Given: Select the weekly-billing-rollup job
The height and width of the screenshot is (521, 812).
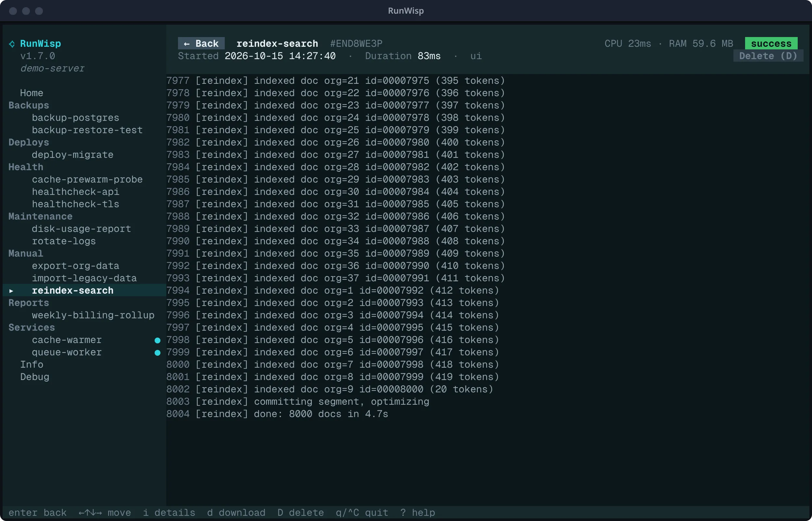Looking at the screenshot, I should 93,315.
